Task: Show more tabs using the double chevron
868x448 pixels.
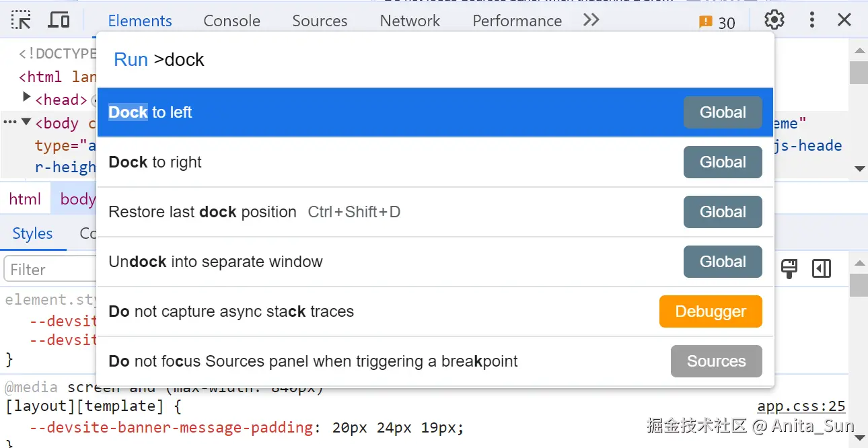Action: tap(591, 20)
